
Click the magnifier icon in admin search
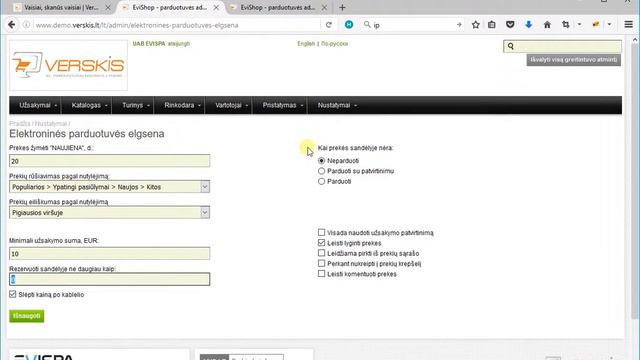pyautogui.click(x=511, y=46)
